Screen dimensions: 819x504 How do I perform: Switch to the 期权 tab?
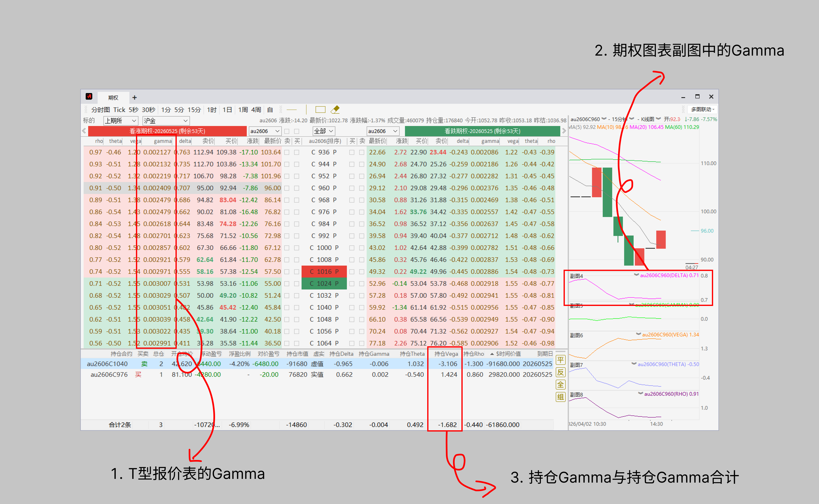coord(113,97)
